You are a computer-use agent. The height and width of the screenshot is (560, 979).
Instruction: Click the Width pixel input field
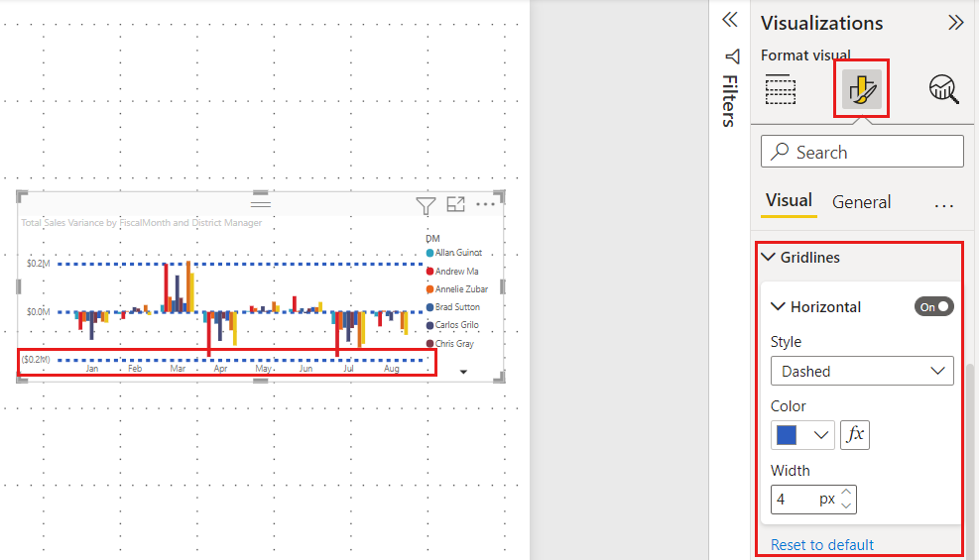[813, 500]
